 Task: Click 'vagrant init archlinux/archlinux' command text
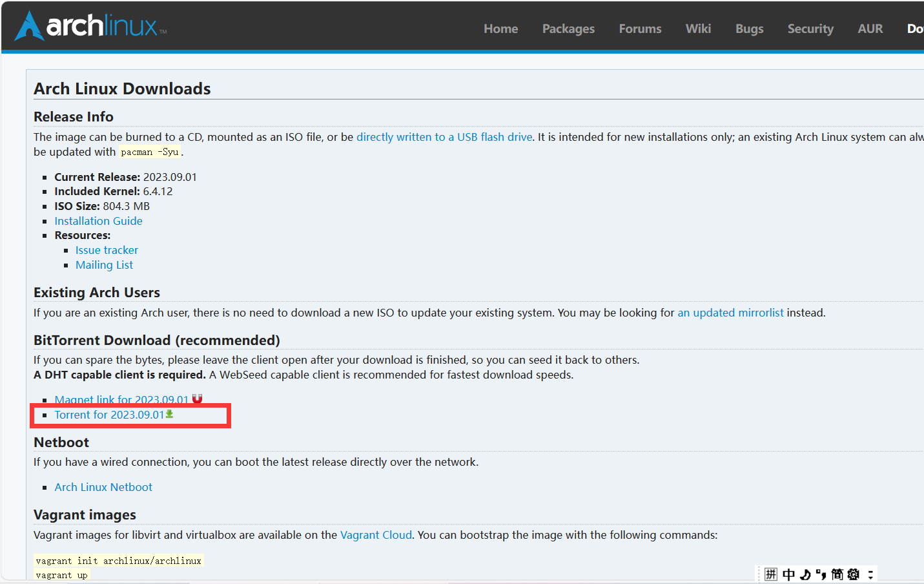[x=119, y=561]
